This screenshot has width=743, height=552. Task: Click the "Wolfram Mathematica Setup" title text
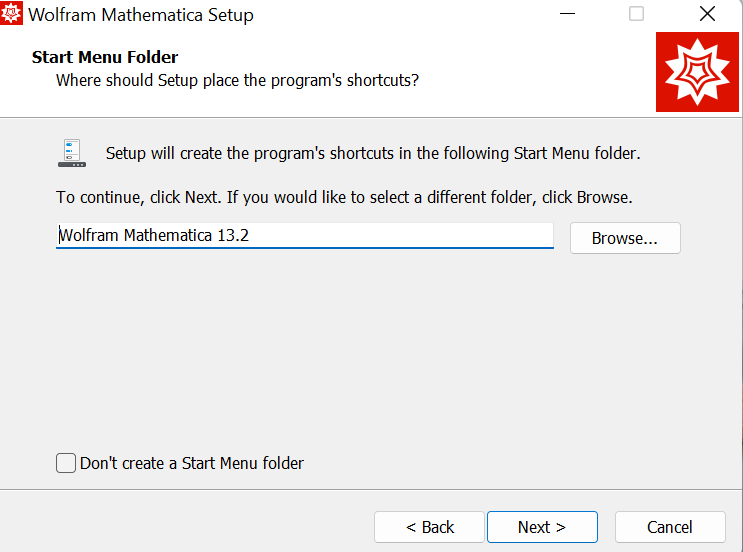pyautogui.click(x=141, y=15)
